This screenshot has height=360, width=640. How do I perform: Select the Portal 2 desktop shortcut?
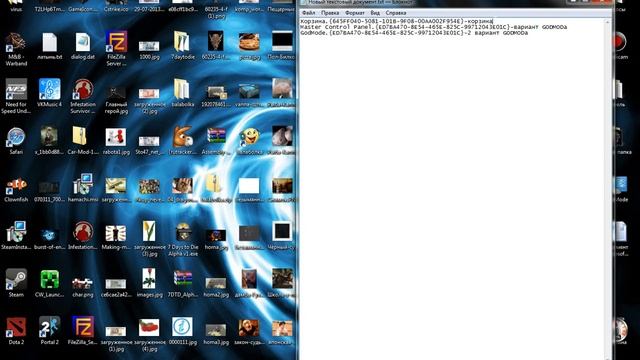[x=49, y=331]
